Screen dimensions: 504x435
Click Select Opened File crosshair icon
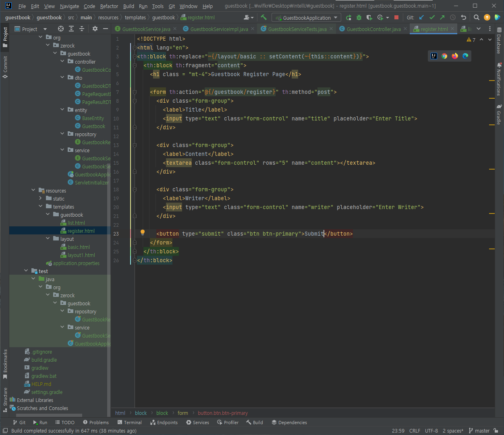tap(61, 29)
